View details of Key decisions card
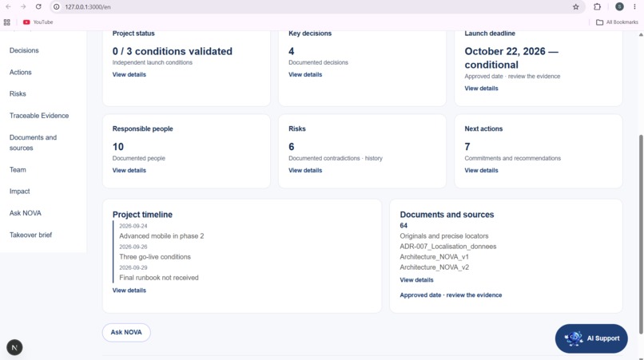Viewport: 644px width, 360px height. coord(305,75)
